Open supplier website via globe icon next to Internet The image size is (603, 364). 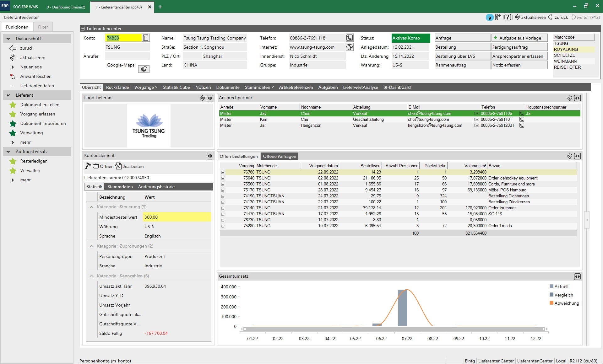pos(349,47)
